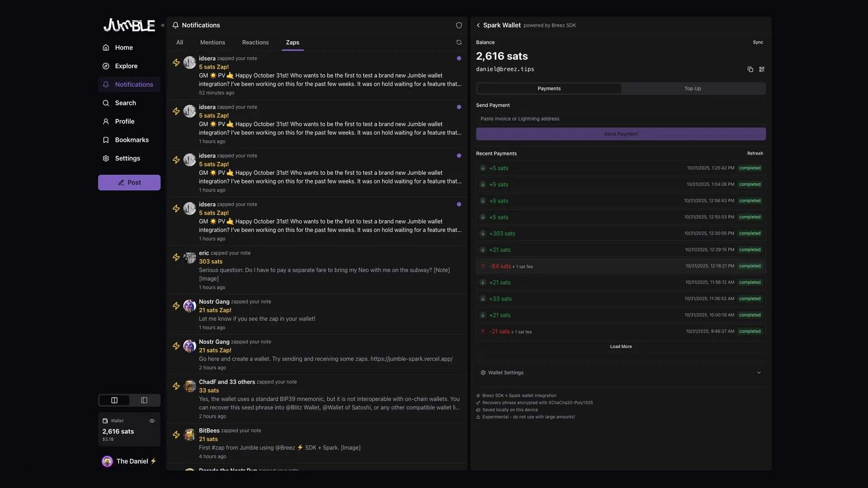Sync the wallet balance
This screenshot has width=868, height=488.
point(758,42)
